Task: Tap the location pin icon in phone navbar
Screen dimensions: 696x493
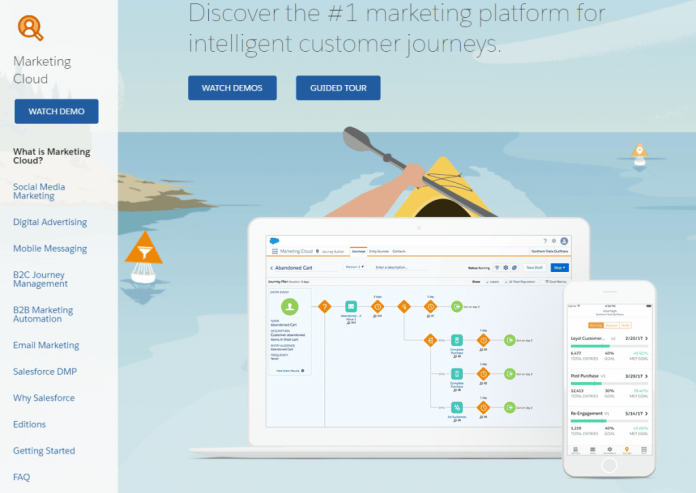Action: [x=627, y=450]
